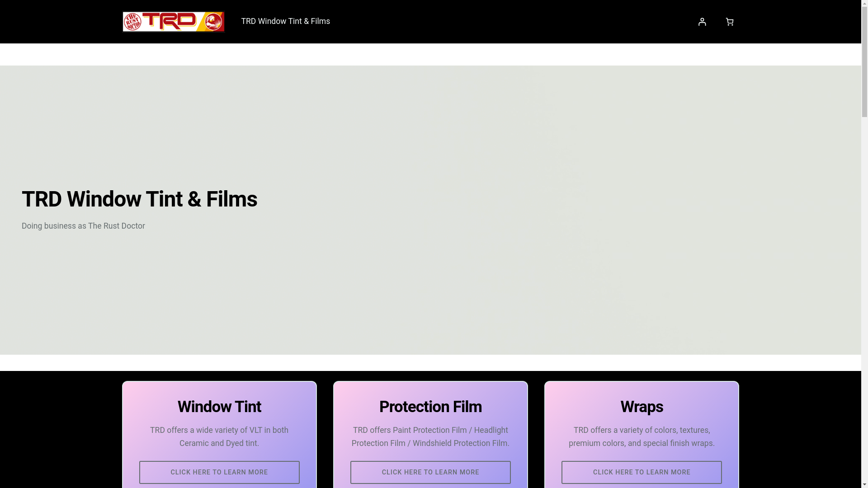The height and width of the screenshot is (488, 868).
Task: Click Learn More under Window Tint
Action: click(x=219, y=472)
